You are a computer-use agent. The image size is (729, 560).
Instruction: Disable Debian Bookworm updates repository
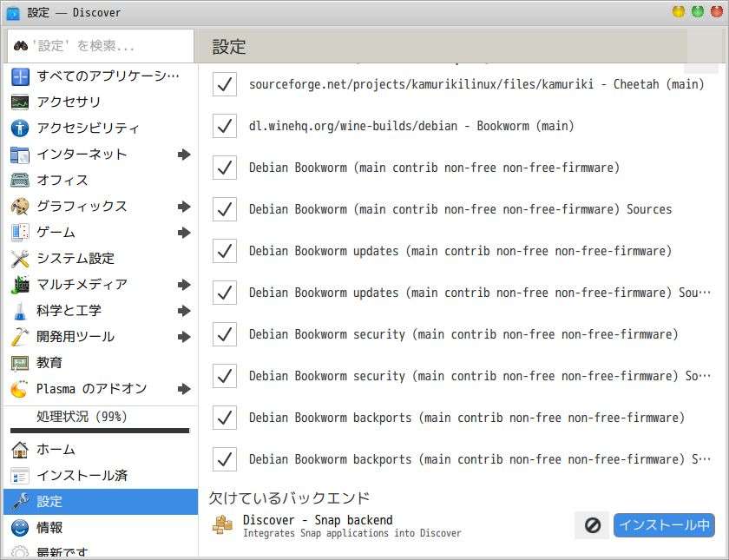pyautogui.click(x=225, y=251)
